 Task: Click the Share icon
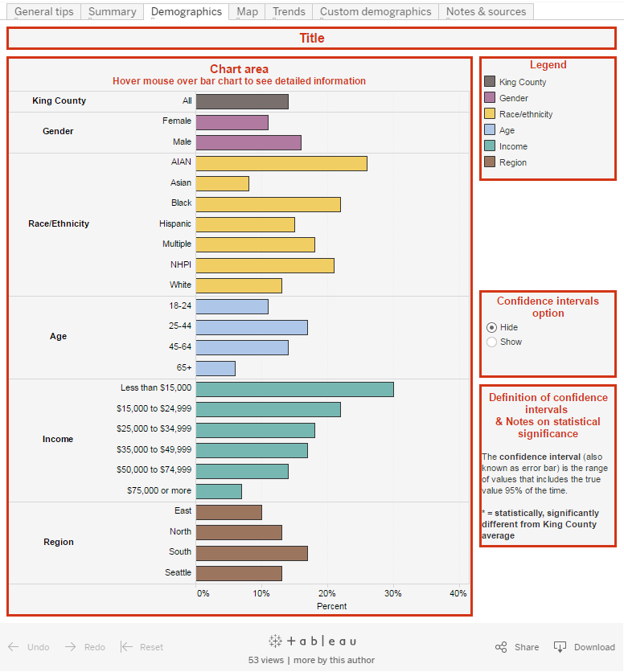click(x=501, y=647)
